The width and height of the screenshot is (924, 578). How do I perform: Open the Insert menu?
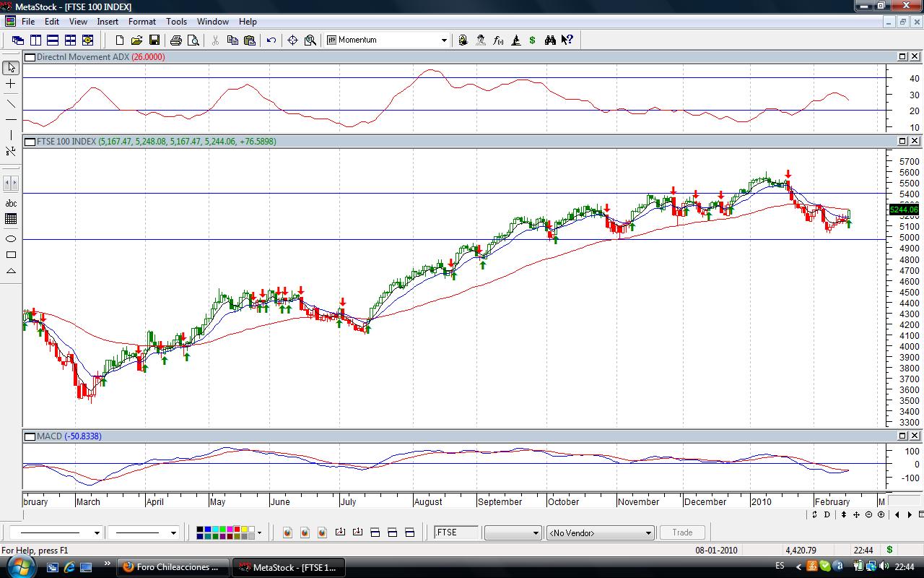point(108,22)
